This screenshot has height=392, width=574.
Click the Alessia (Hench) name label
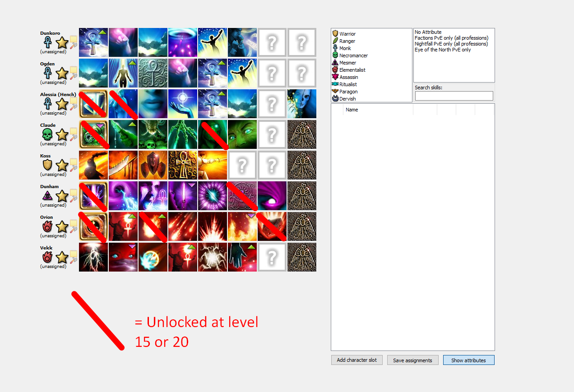pos(58,95)
